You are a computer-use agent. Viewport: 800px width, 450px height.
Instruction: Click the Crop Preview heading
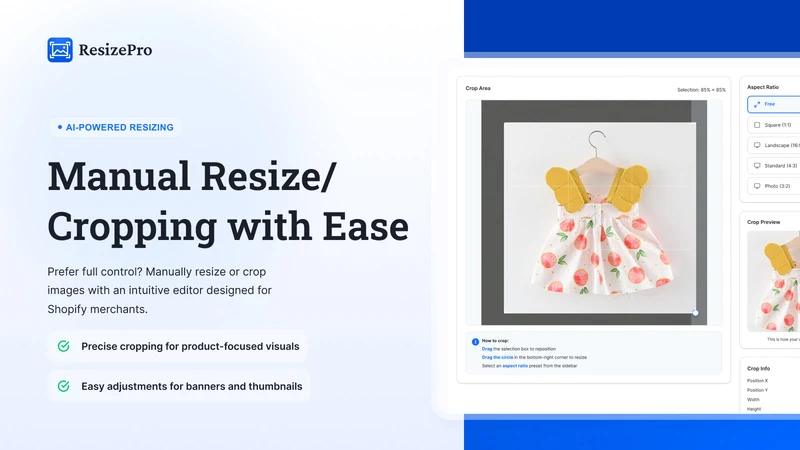coord(764,222)
